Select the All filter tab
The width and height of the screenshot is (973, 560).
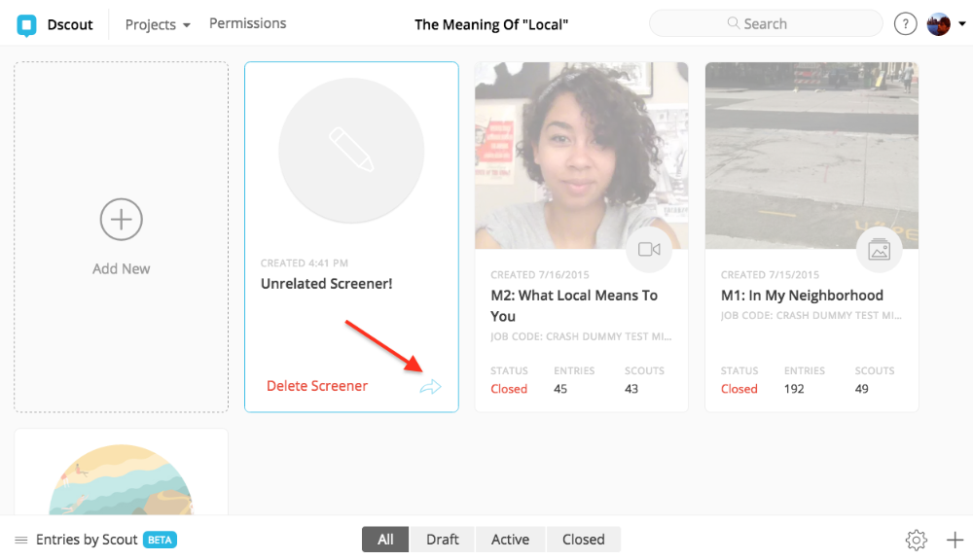tap(385, 540)
